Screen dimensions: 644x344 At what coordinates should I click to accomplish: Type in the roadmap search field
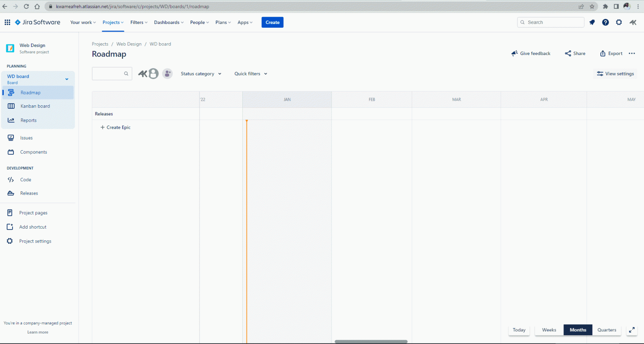point(110,73)
